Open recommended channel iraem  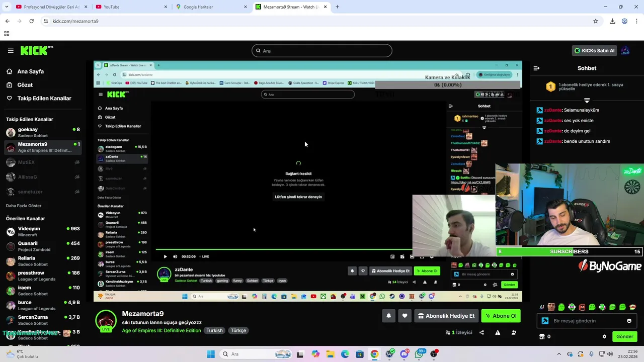43,291
